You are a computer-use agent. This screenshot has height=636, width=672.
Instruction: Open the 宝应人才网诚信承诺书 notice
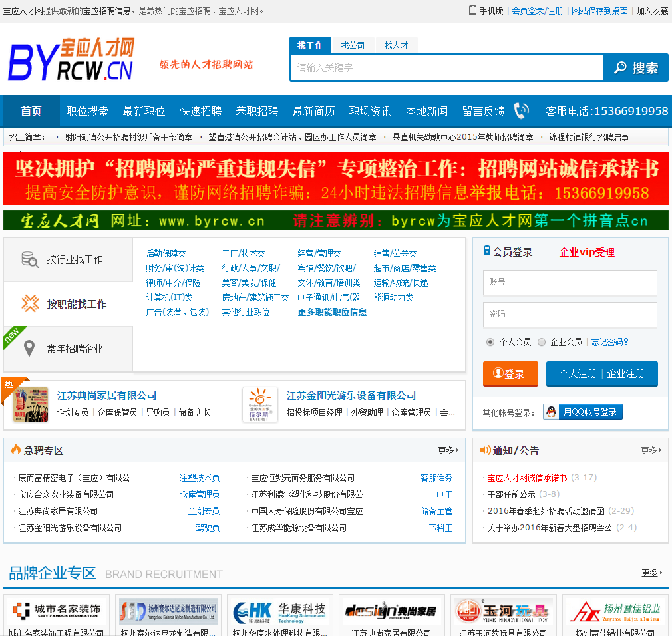527,478
